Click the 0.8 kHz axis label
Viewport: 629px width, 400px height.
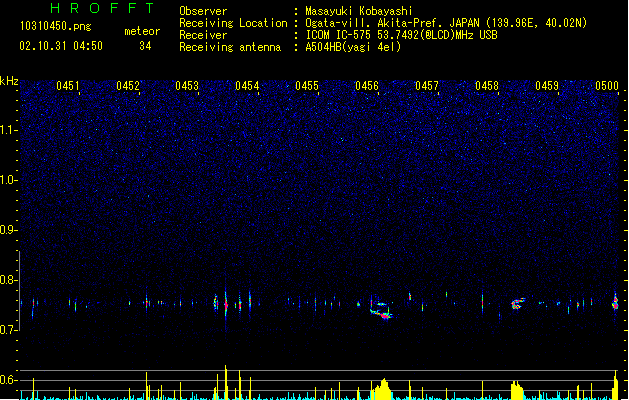(x=8, y=280)
